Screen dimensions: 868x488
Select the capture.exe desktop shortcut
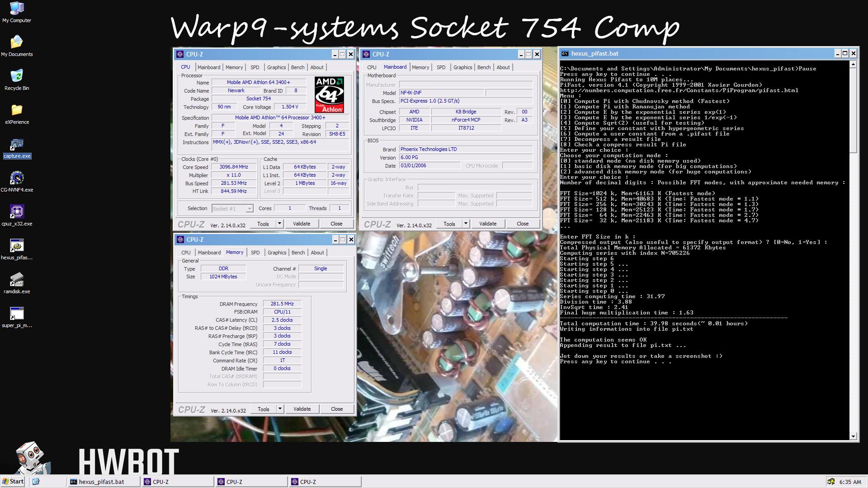tap(17, 148)
